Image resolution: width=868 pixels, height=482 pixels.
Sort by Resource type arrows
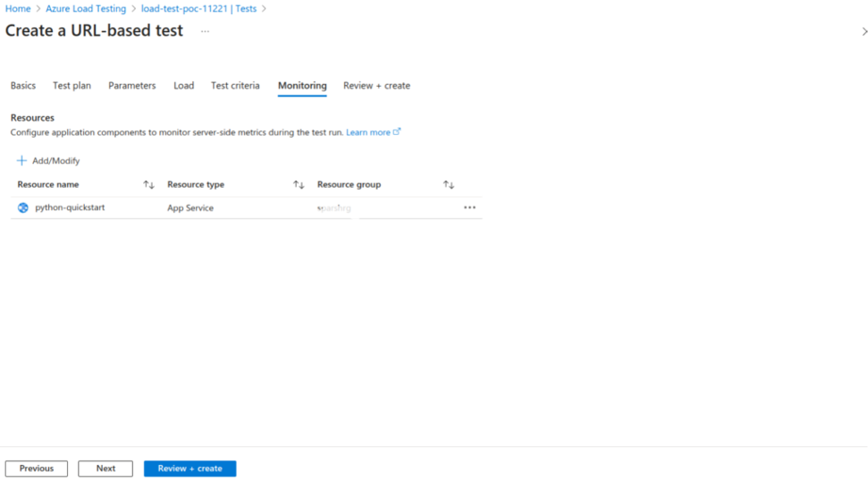click(x=299, y=185)
